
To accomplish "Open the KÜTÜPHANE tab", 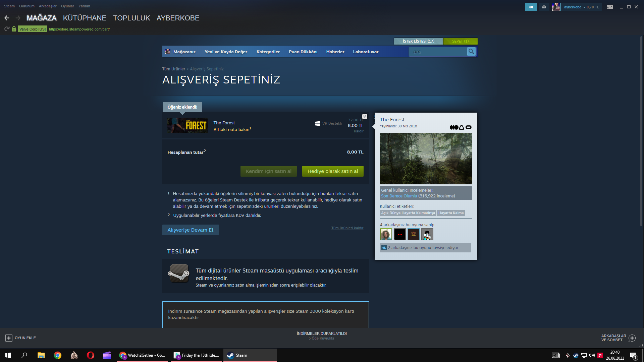I will 85,18.
